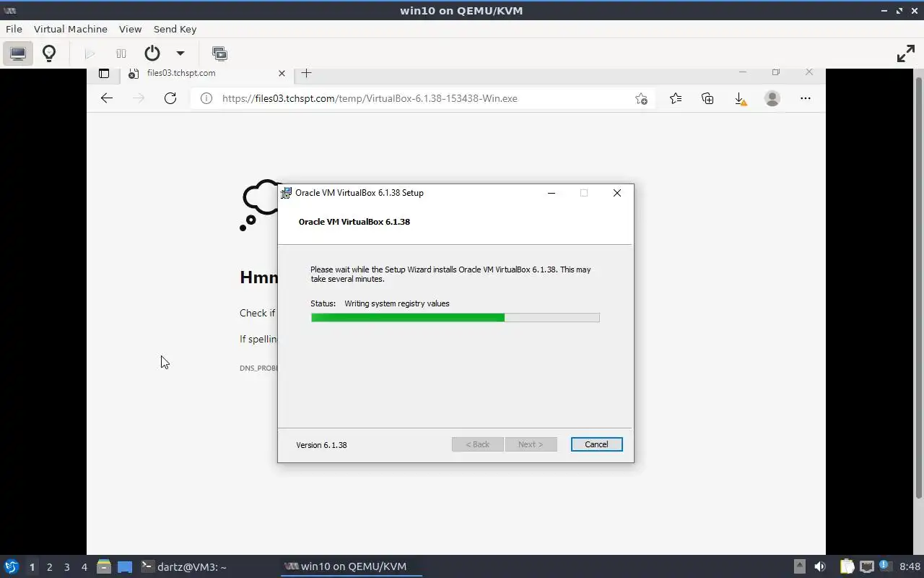924x578 pixels.
Task: Expand the shutdown options dropdown arrow
Action: coord(180,53)
